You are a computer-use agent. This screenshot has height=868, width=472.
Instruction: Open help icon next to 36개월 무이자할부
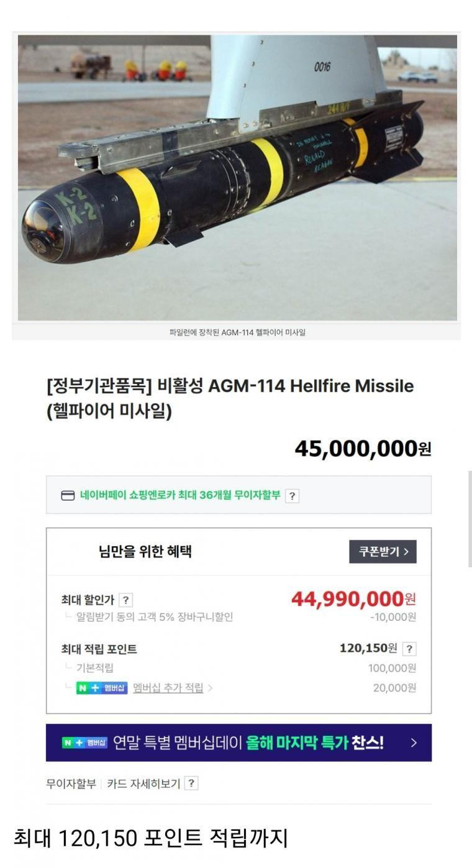[x=292, y=496]
